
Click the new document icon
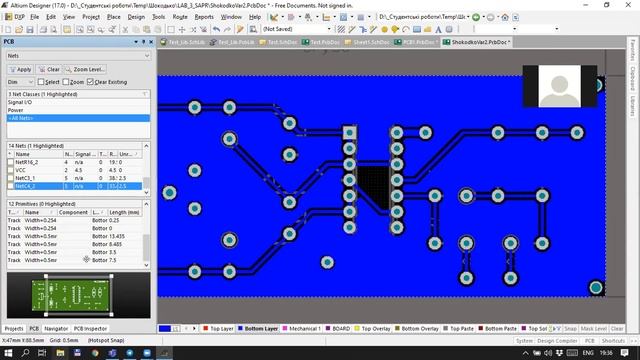[x=8, y=29]
